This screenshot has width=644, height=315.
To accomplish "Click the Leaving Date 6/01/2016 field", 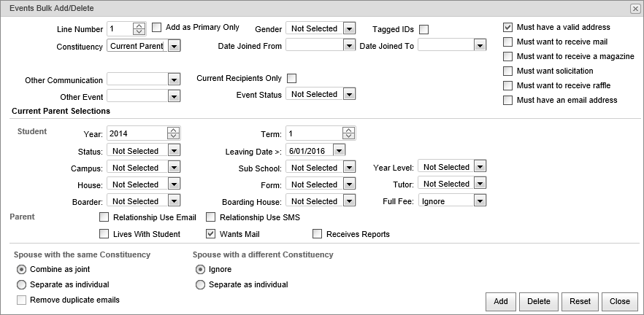I will point(310,150).
